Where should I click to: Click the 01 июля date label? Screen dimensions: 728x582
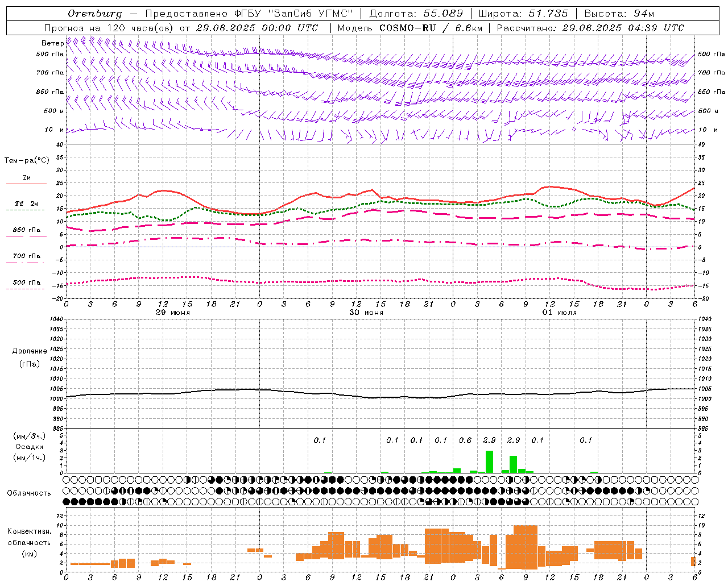[560, 313]
